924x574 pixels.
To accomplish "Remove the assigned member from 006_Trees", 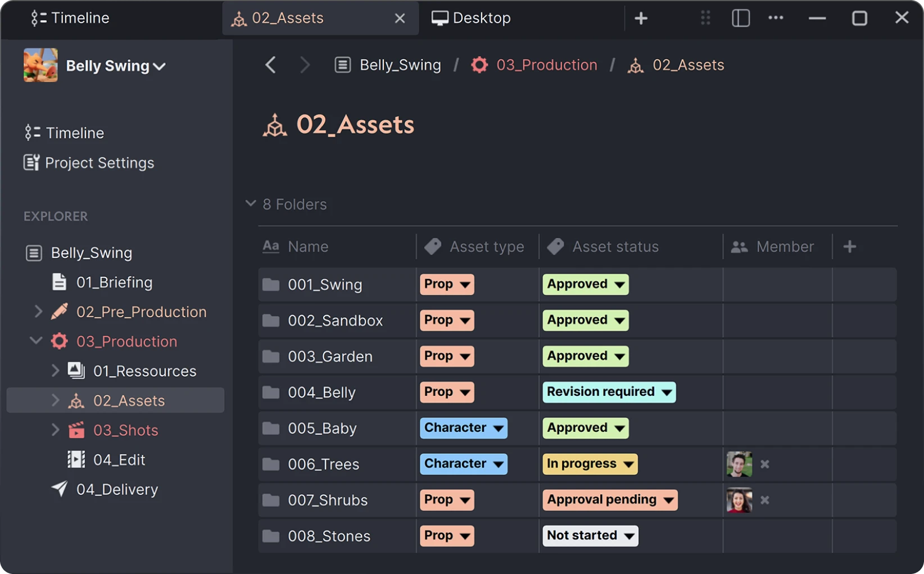I will coord(765,464).
